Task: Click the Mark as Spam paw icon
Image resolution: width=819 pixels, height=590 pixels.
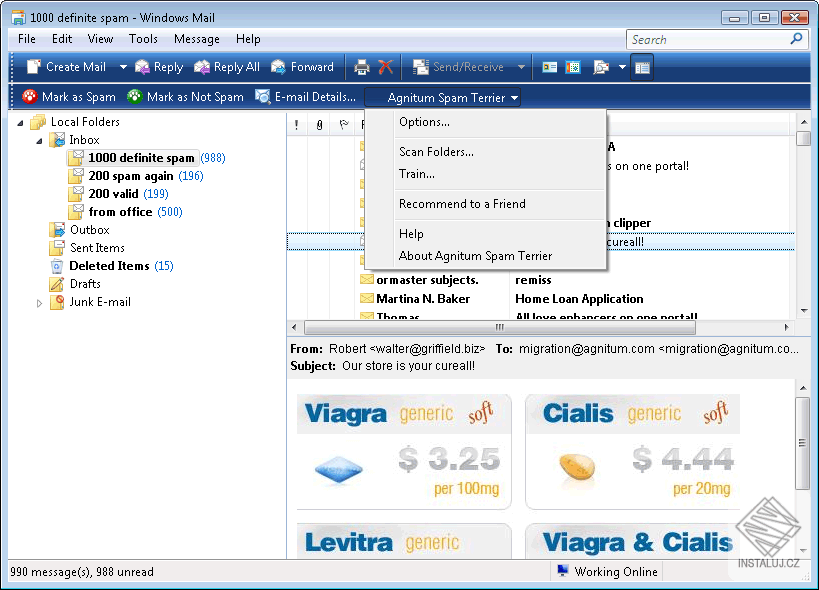Action: coord(30,97)
